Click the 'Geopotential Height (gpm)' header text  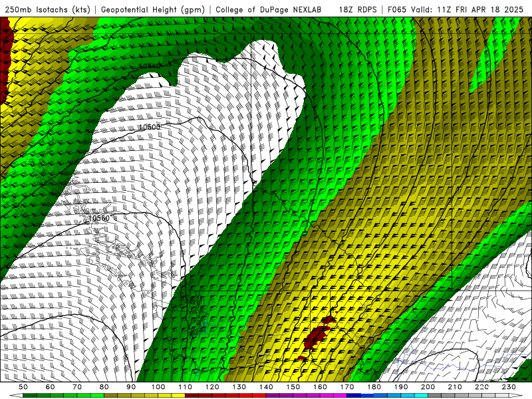point(153,10)
